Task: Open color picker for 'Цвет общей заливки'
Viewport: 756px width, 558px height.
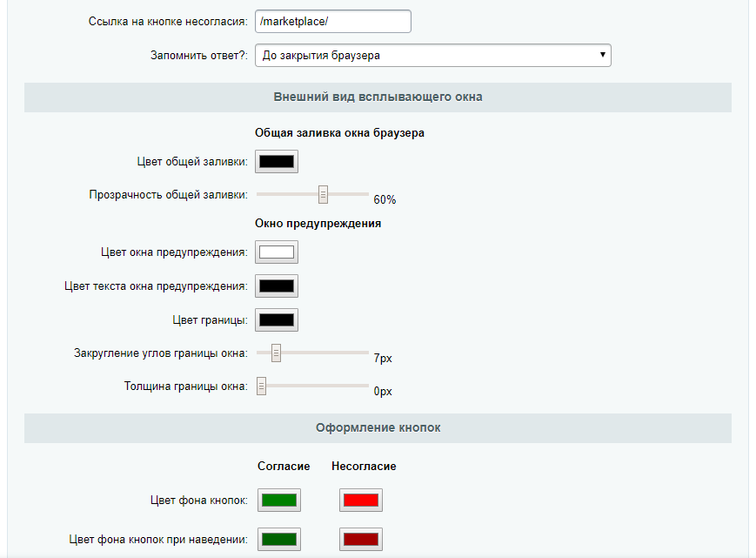Action: pos(277,162)
